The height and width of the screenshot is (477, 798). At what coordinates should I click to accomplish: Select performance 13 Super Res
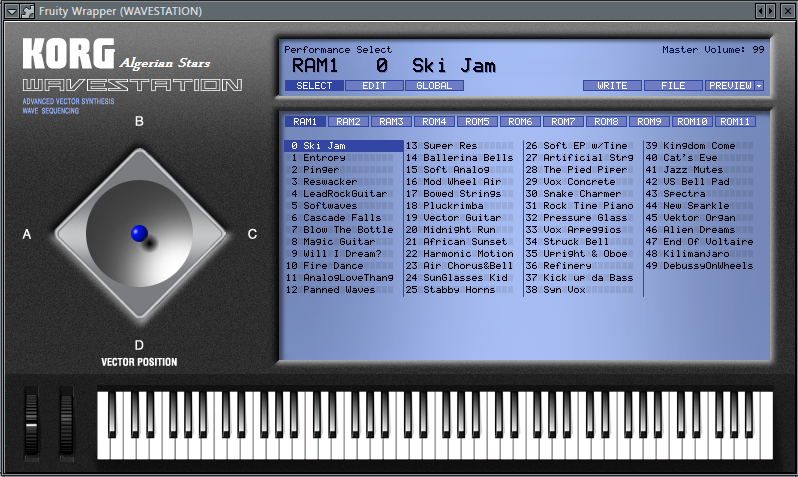coord(463,146)
